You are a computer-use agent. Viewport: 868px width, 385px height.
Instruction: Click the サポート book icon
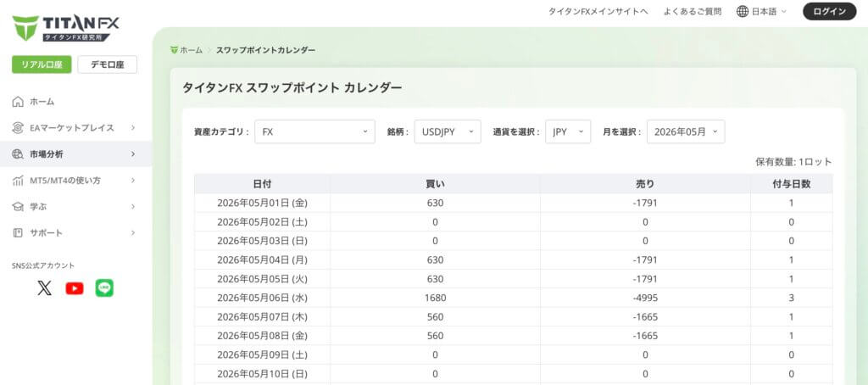pos(18,232)
